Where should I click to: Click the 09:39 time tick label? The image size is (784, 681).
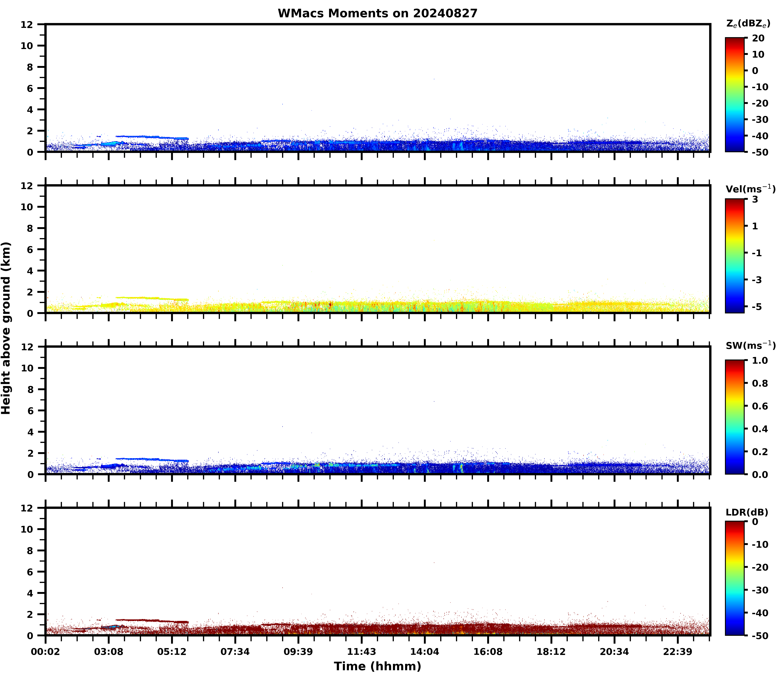pos(298,652)
